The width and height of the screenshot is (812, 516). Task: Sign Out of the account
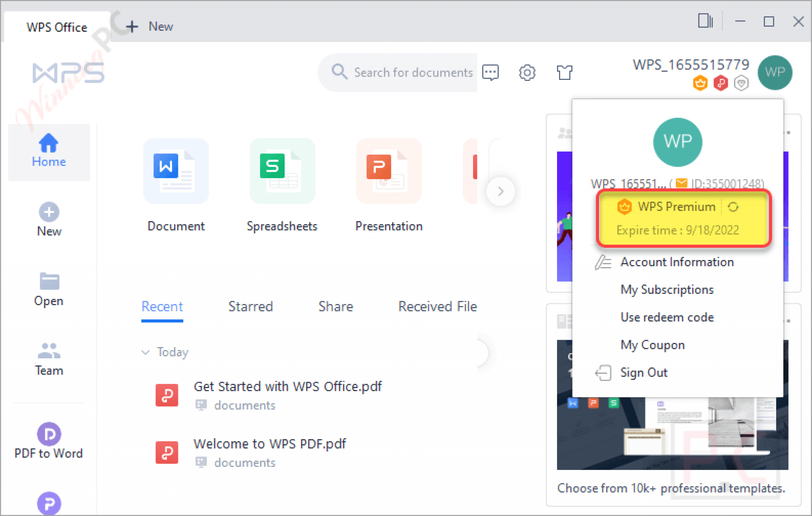click(x=644, y=372)
